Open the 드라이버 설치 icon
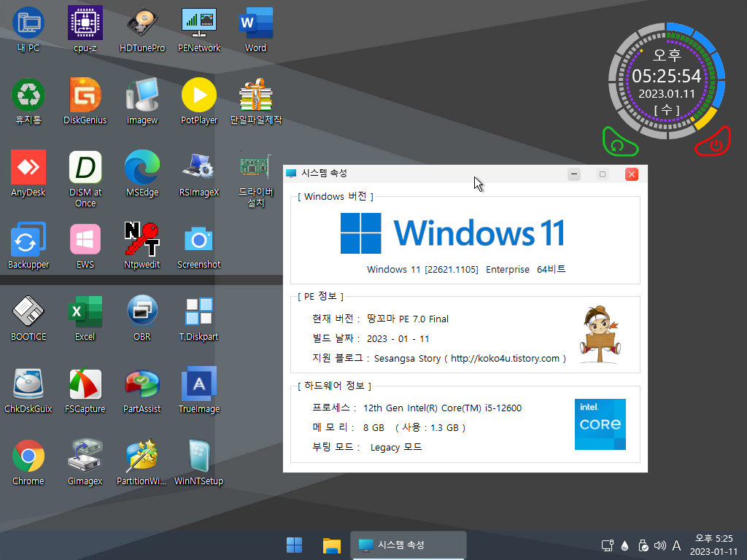 [x=256, y=179]
